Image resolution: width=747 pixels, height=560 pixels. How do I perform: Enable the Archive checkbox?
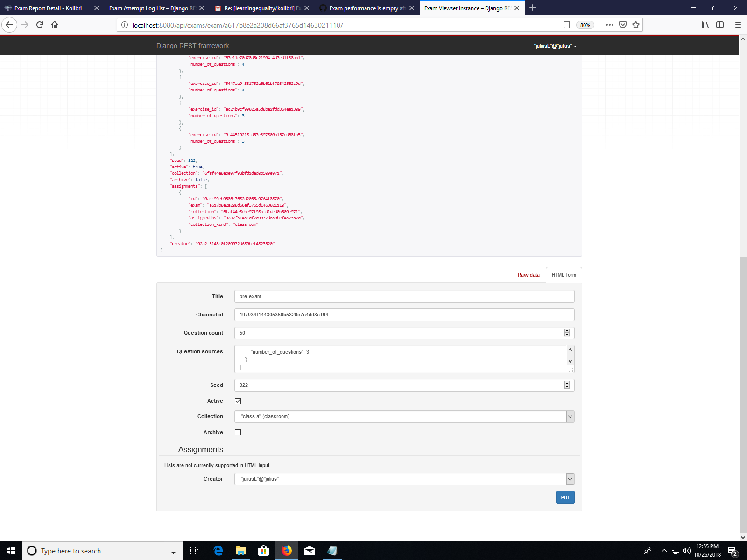coord(238,432)
